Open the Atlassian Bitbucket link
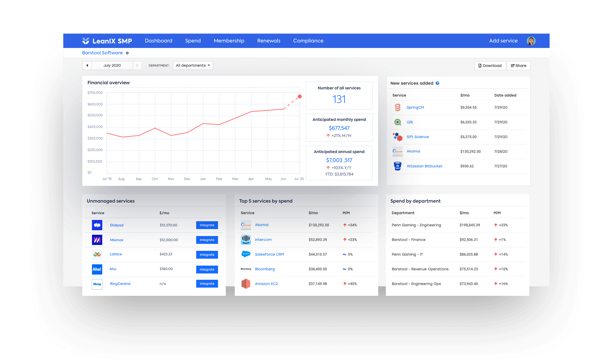 [x=425, y=166]
